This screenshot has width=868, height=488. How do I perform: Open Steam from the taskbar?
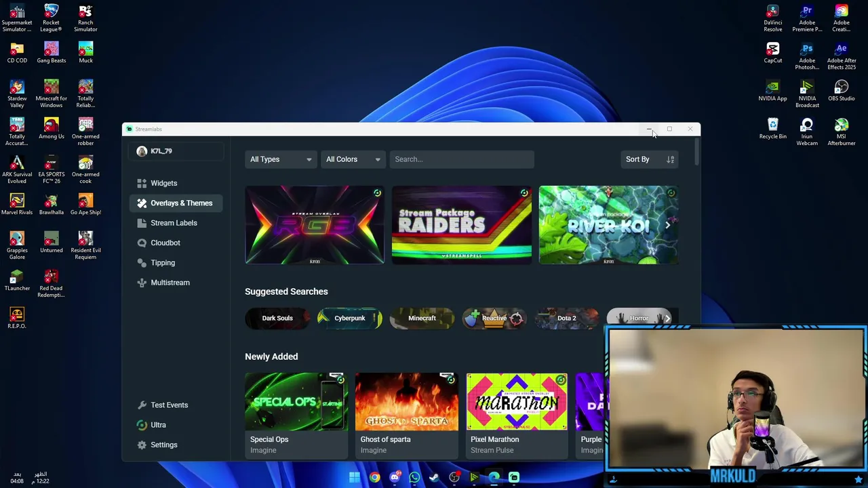point(434,477)
